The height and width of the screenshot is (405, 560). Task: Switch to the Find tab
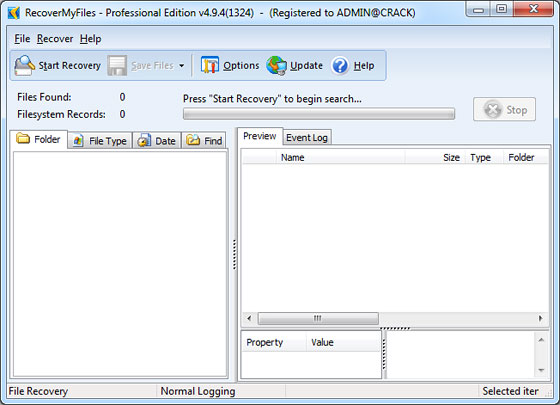[x=204, y=141]
